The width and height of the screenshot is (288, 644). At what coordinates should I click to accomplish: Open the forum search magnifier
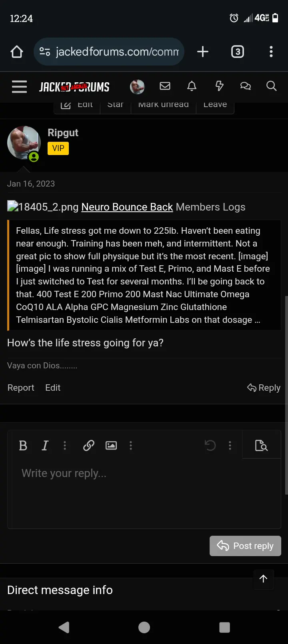[271, 86]
